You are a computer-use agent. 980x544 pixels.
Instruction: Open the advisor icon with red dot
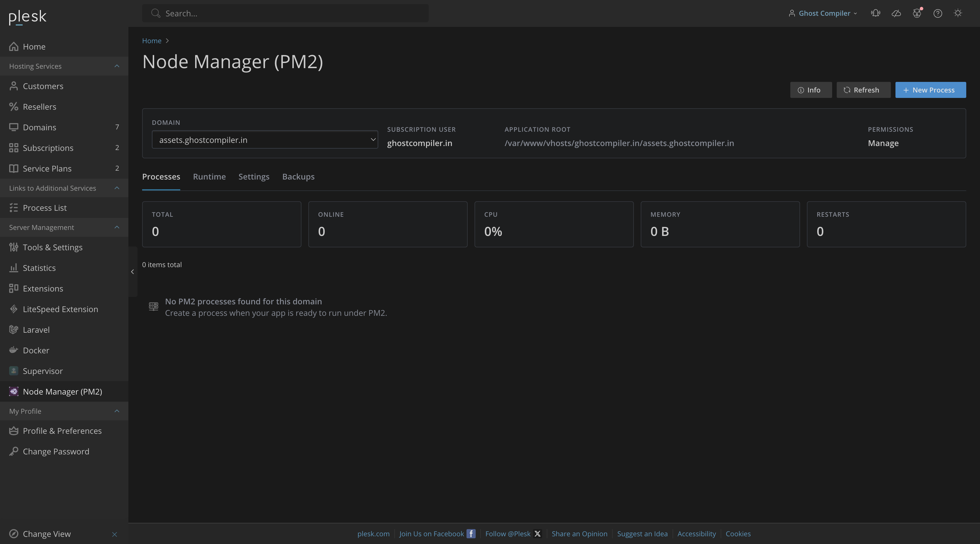click(x=917, y=13)
